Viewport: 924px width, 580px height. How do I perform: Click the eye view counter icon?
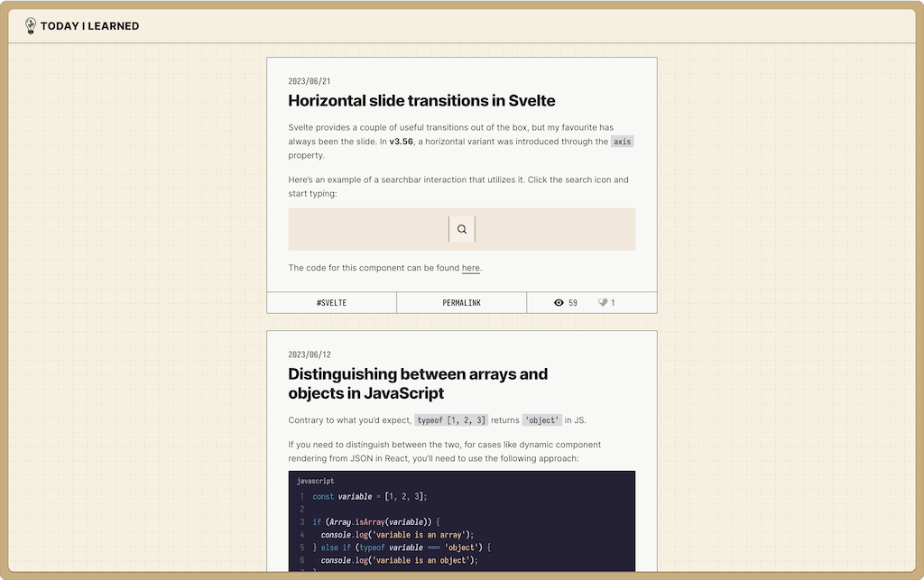click(561, 302)
